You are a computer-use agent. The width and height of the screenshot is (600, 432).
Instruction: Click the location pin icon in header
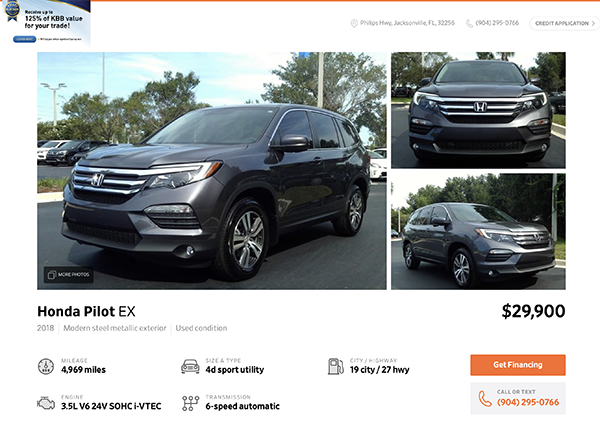[354, 23]
